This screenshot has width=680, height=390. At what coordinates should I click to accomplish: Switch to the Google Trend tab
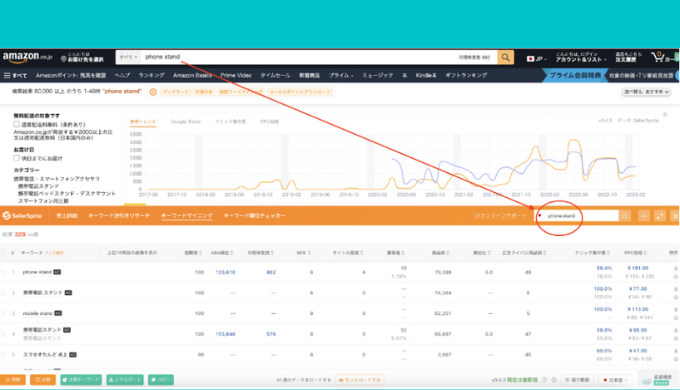[186, 121]
